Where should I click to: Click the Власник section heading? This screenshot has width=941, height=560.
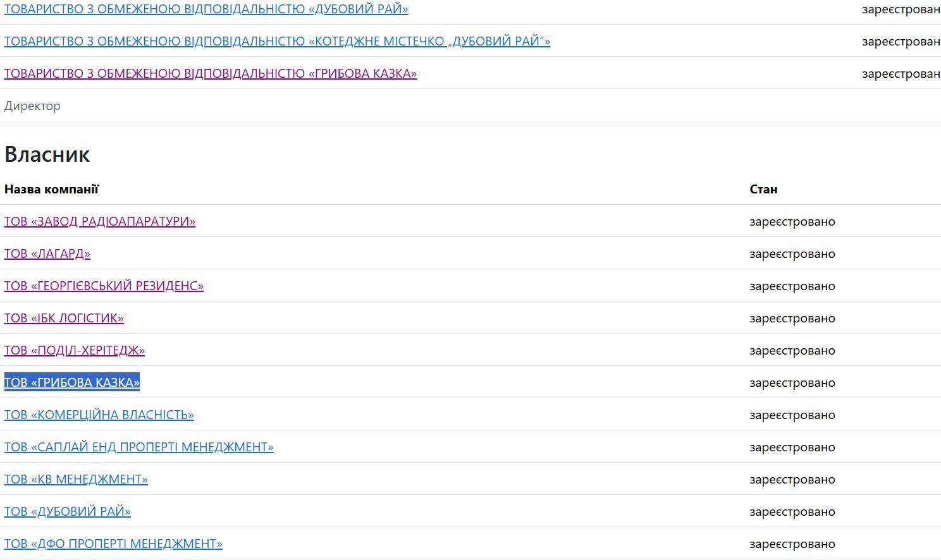(47, 154)
